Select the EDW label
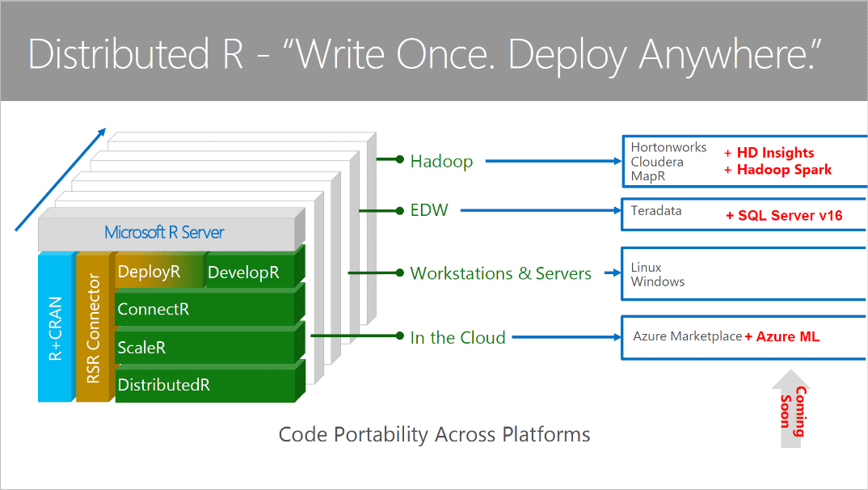 429,210
